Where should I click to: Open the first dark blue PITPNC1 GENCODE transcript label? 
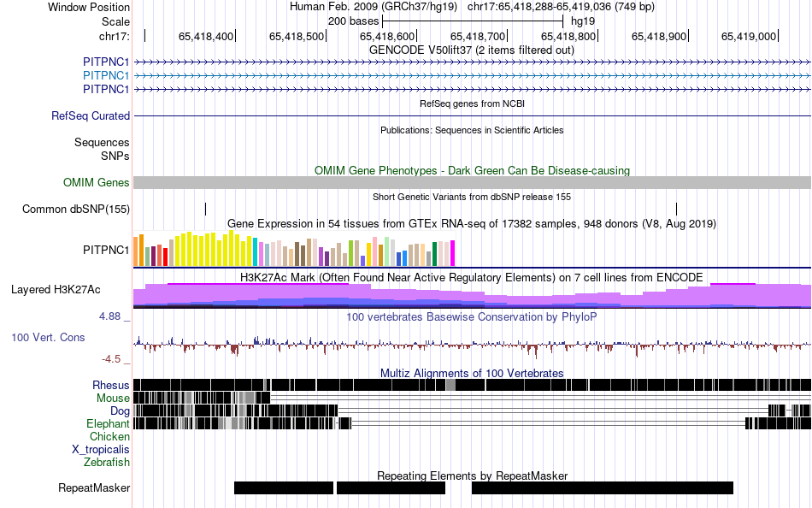pos(106,62)
